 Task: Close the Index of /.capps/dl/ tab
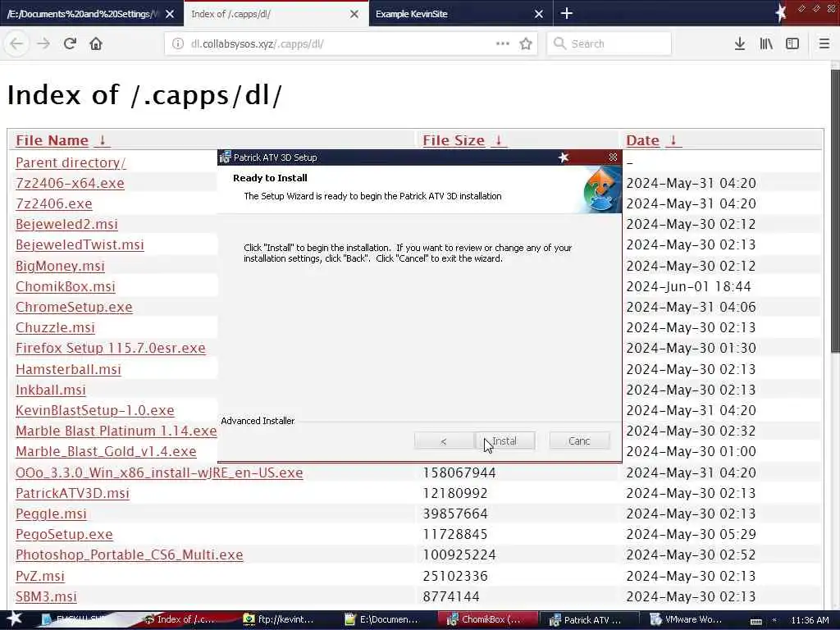[354, 14]
